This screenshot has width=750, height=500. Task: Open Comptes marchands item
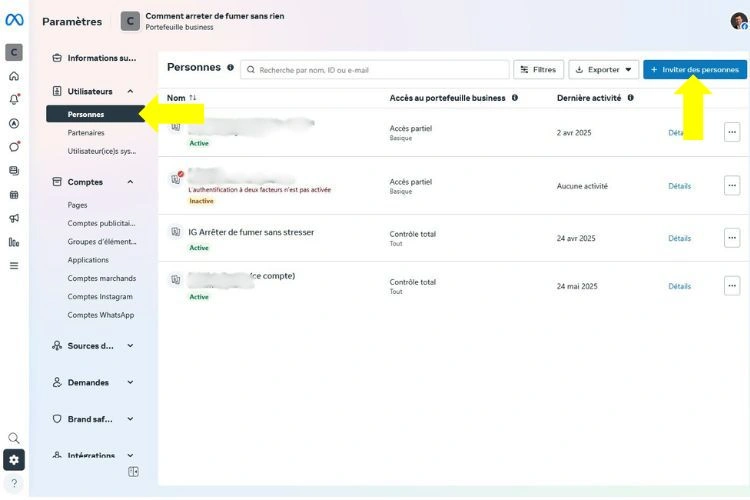click(102, 278)
